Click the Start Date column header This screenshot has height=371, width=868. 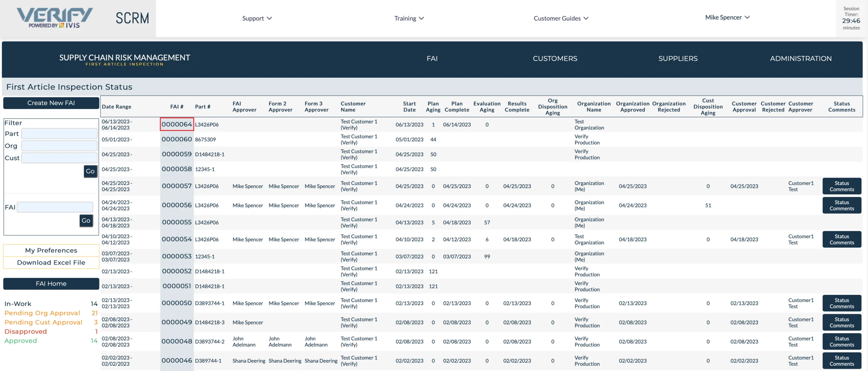click(409, 107)
